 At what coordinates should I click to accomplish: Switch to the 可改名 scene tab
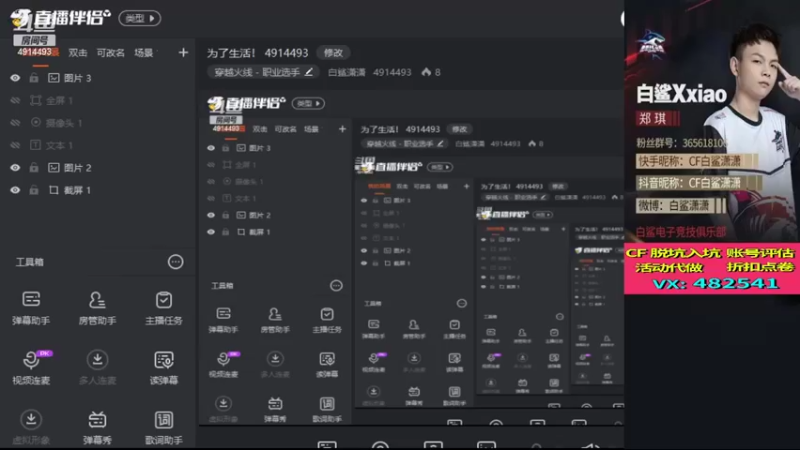[111, 53]
